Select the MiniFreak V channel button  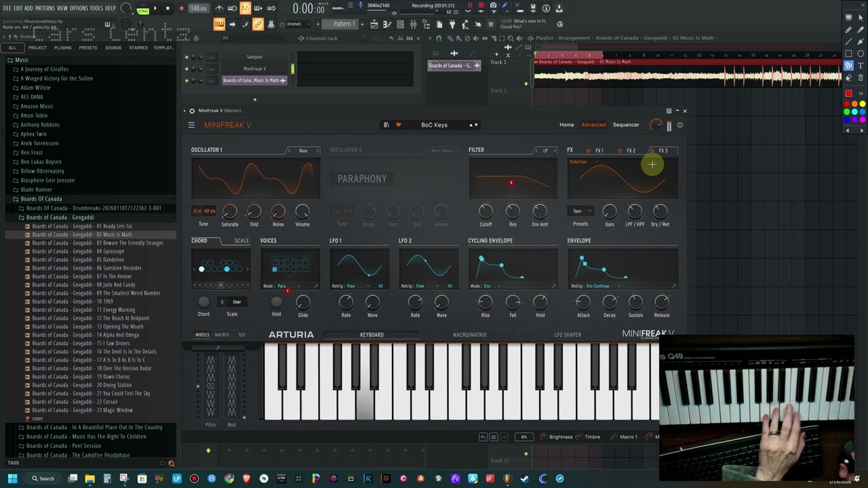[255, 68]
